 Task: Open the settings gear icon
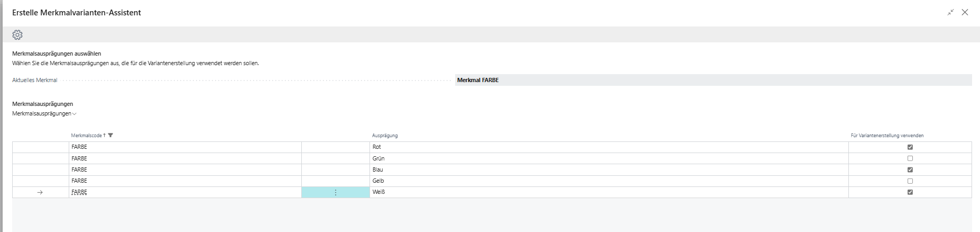tap(17, 35)
